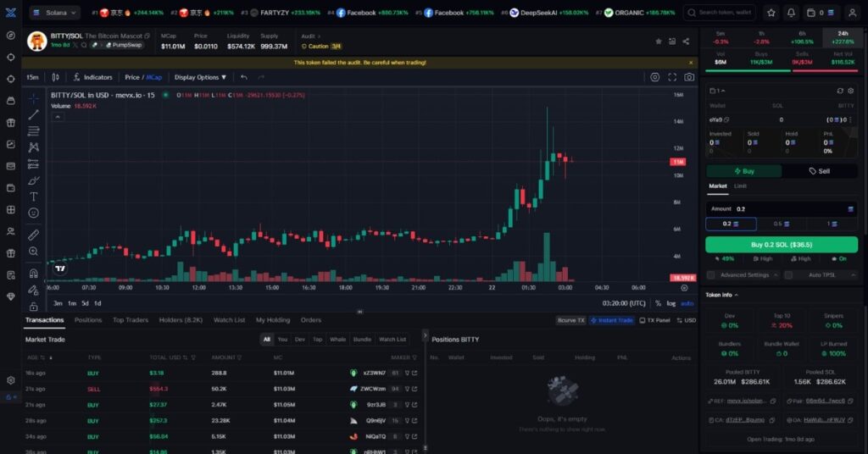Undo last chart action
Screen dimensions: 868x454
[244, 77]
